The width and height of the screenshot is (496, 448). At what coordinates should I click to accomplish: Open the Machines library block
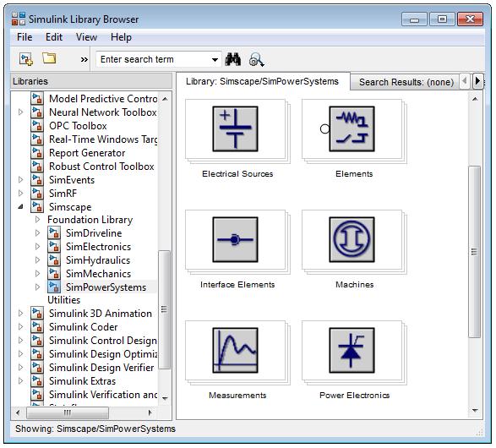click(x=352, y=239)
